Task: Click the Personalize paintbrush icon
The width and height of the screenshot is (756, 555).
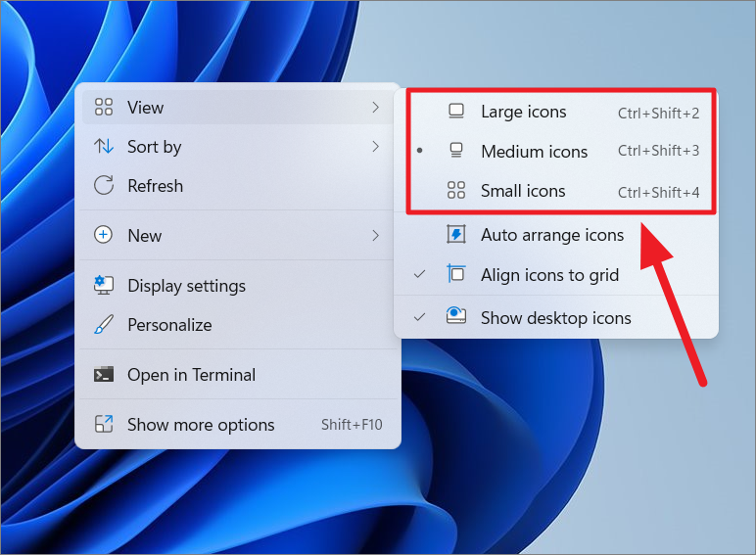Action: point(104,324)
